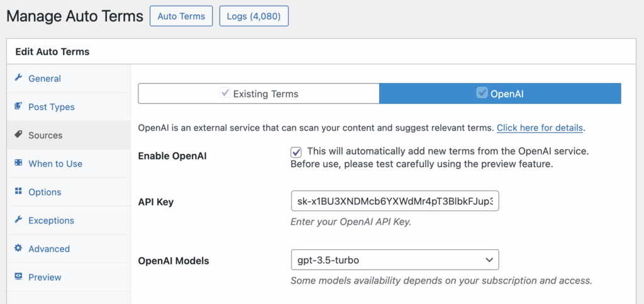Image resolution: width=644 pixels, height=304 pixels.
Task: Click the When to Use icon
Action: (18, 163)
